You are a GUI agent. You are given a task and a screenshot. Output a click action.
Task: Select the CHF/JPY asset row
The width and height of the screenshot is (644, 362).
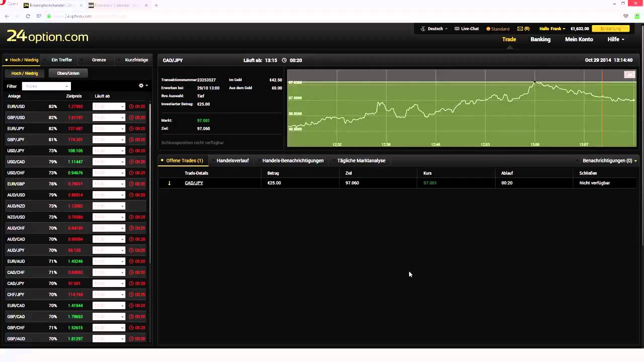point(75,295)
